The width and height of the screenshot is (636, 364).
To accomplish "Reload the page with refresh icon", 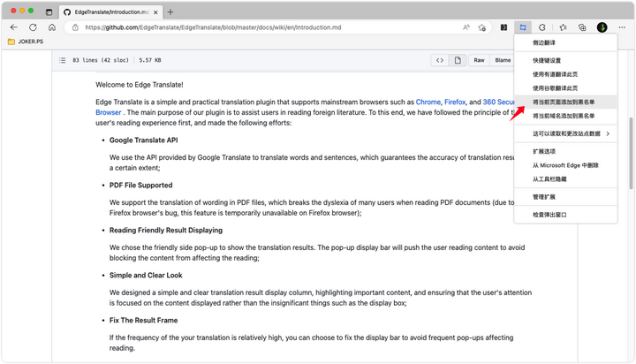I will click(x=33, y=27).
